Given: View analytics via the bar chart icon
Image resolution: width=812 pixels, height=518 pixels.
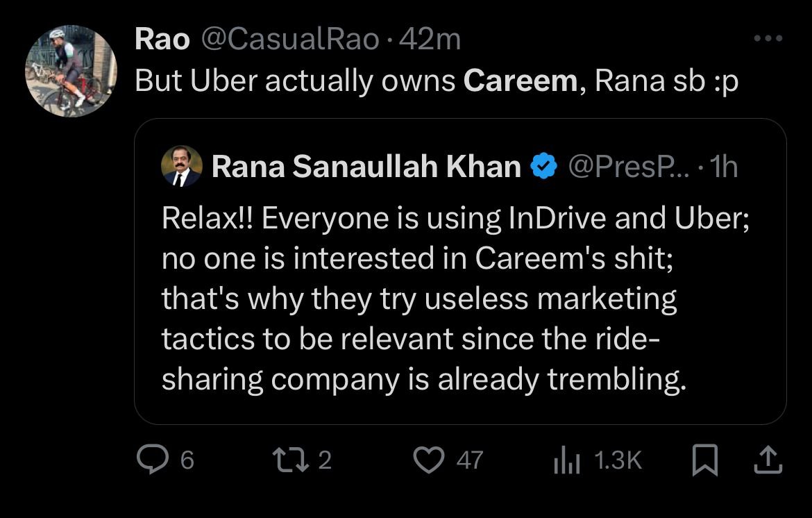Looking at the screenshot, I should [x=566, y=460].
